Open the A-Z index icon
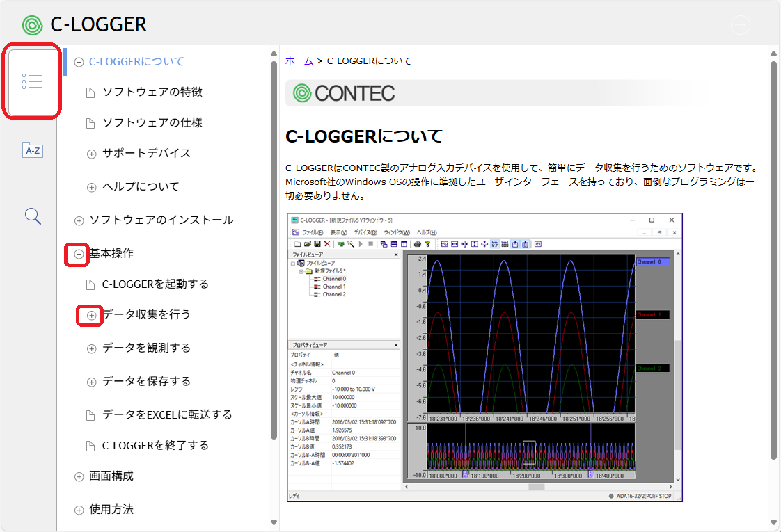Screen dimensions: 781x532 [33, 150]
